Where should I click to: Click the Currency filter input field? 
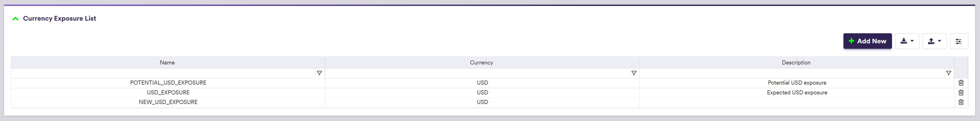477,73
